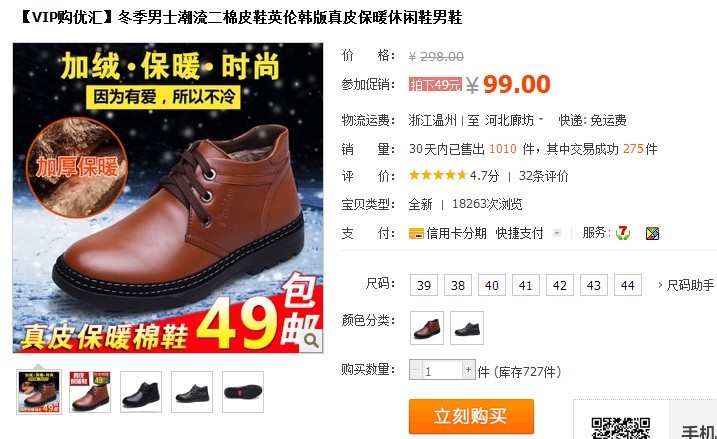Open the 尺码助手 size helper
The height and width of the screenshot is (439, 717).
tap(686, 285)
